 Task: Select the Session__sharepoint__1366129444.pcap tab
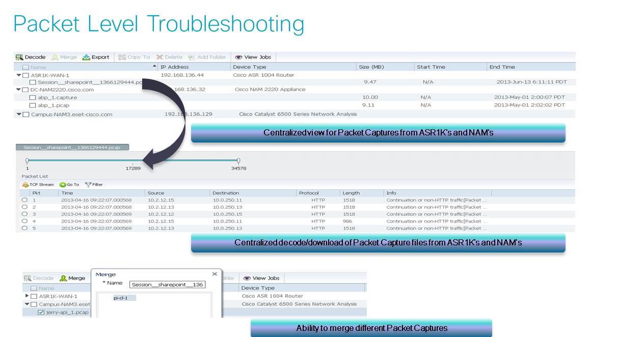[x=72, y=148]
